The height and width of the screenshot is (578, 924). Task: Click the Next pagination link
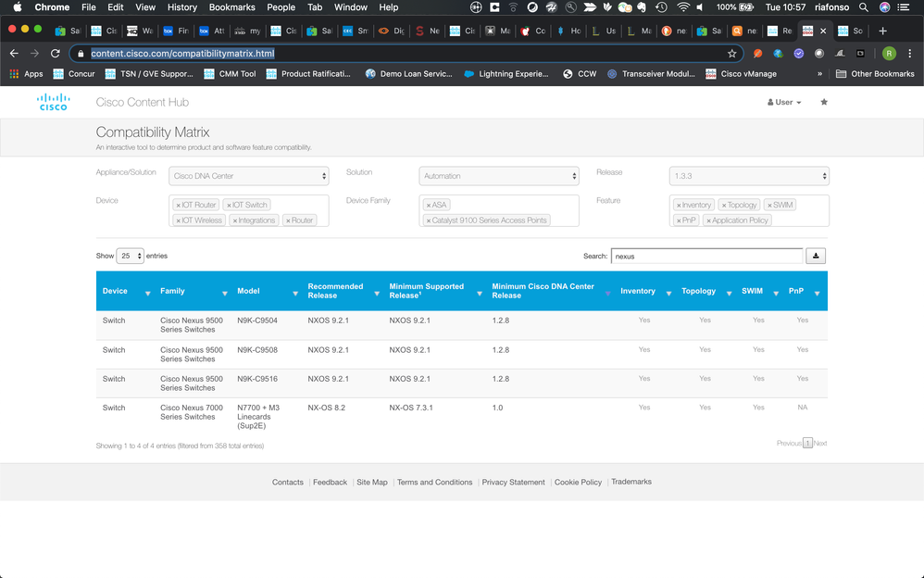tap(820, 443)
